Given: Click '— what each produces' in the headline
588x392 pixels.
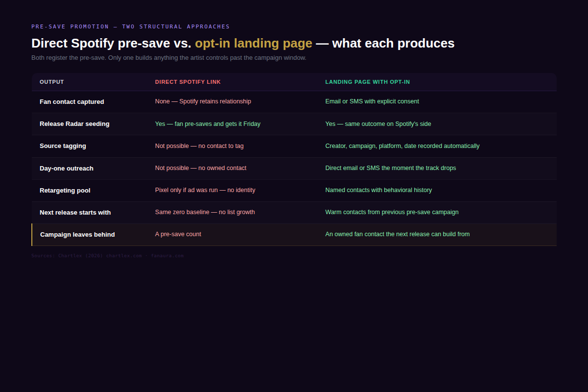Looking at the screenshot, I should click(385, 43).
